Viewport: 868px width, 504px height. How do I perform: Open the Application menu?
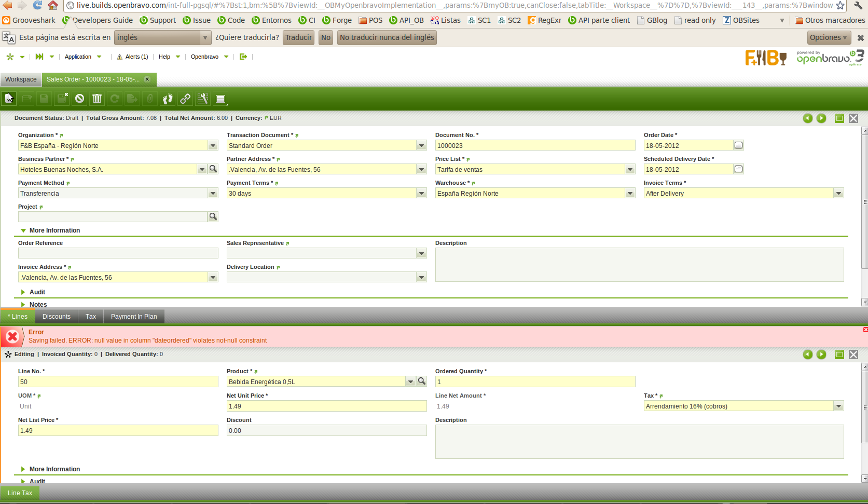click(78, 57)
